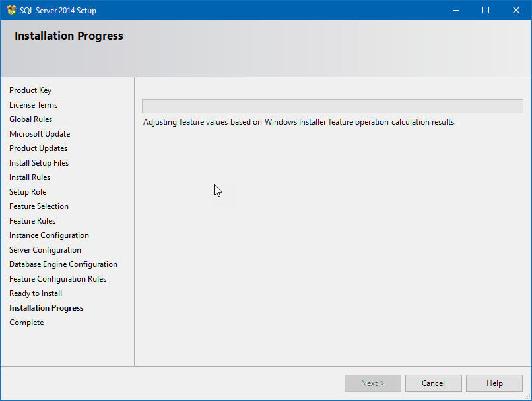
Task: Select the Install Rules step
Action: [30, 177]
